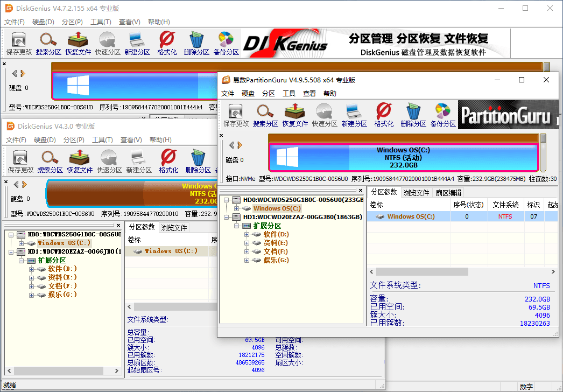The height and width of the screenshot is (392, 563).
Task: Select Windows OS(C:) row in PartitionGuru partition table
Action: pos(462,216)
